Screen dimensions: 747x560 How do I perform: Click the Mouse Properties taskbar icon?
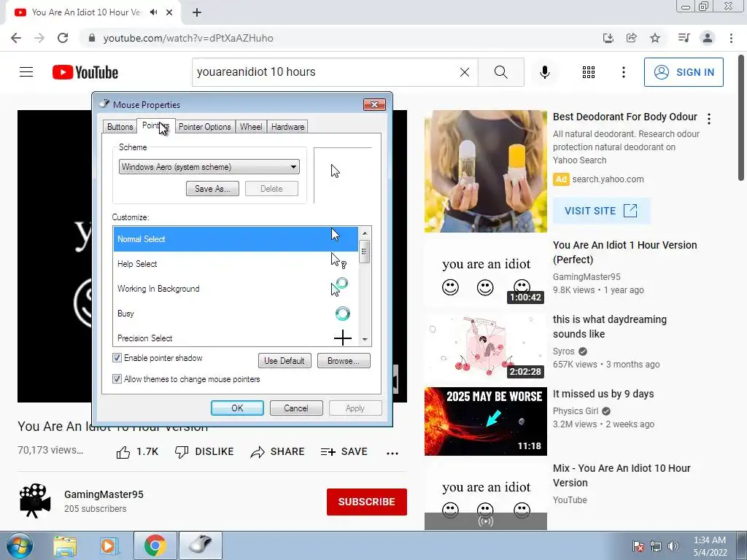[x=201, y=545]
